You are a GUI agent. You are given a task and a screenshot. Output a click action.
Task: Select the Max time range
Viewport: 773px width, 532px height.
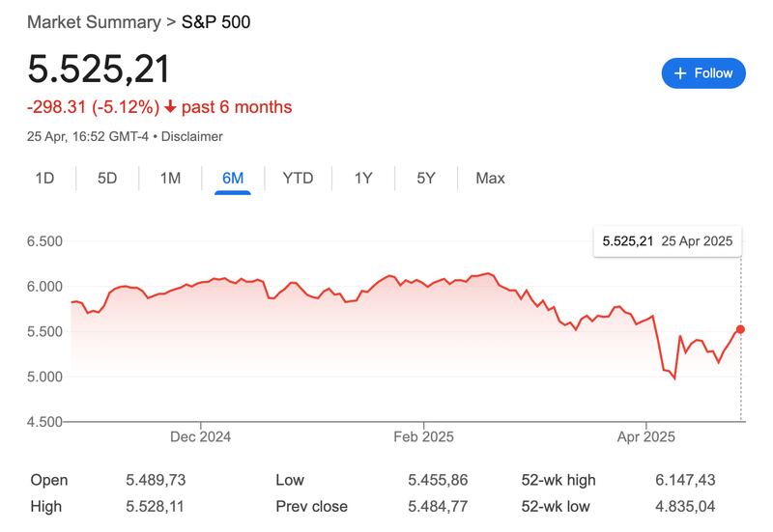click(x=490, y=178)
